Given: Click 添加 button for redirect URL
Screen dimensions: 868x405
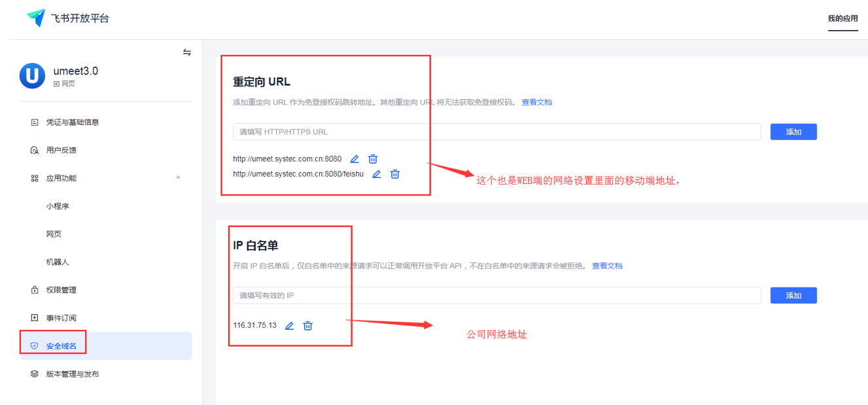Looking at the screenshot, I should pos(793,132).
